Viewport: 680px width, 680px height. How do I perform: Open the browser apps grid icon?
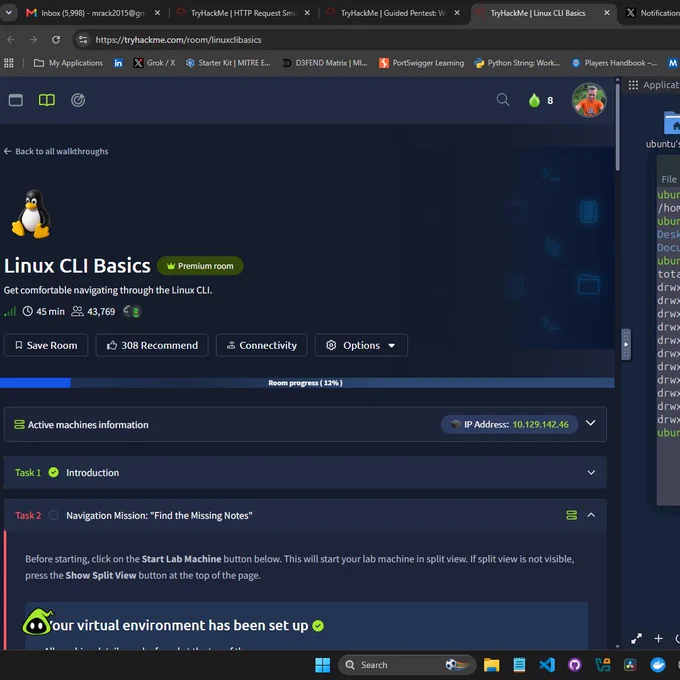[x=9, y=63]
